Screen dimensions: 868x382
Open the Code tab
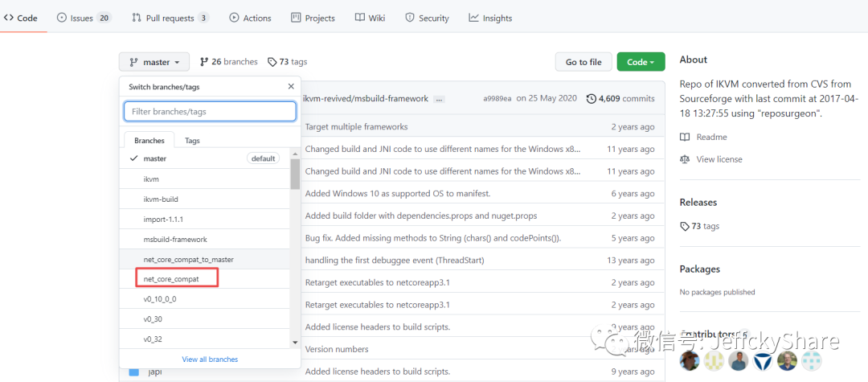coord(21,18)
